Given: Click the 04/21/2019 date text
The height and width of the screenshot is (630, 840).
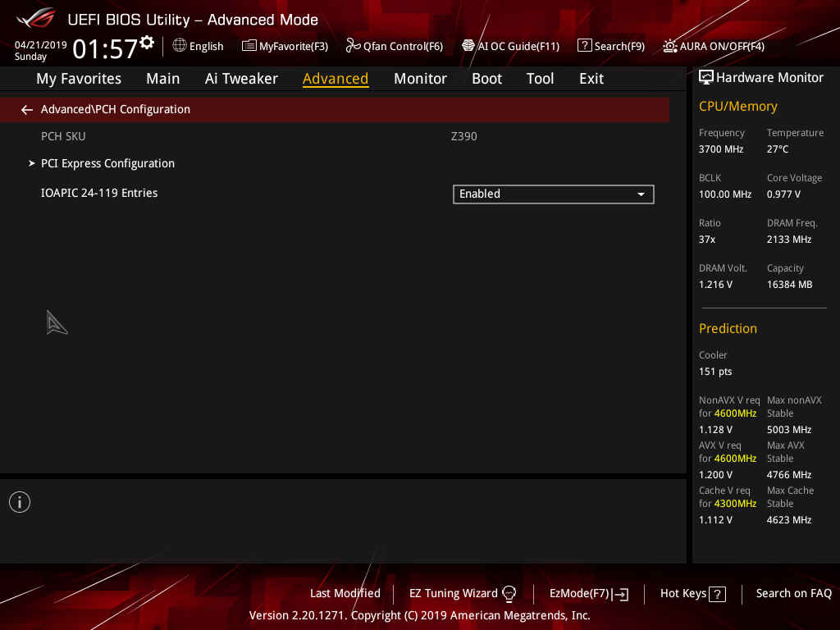Looking at the screenshot, I should [41, 45].
